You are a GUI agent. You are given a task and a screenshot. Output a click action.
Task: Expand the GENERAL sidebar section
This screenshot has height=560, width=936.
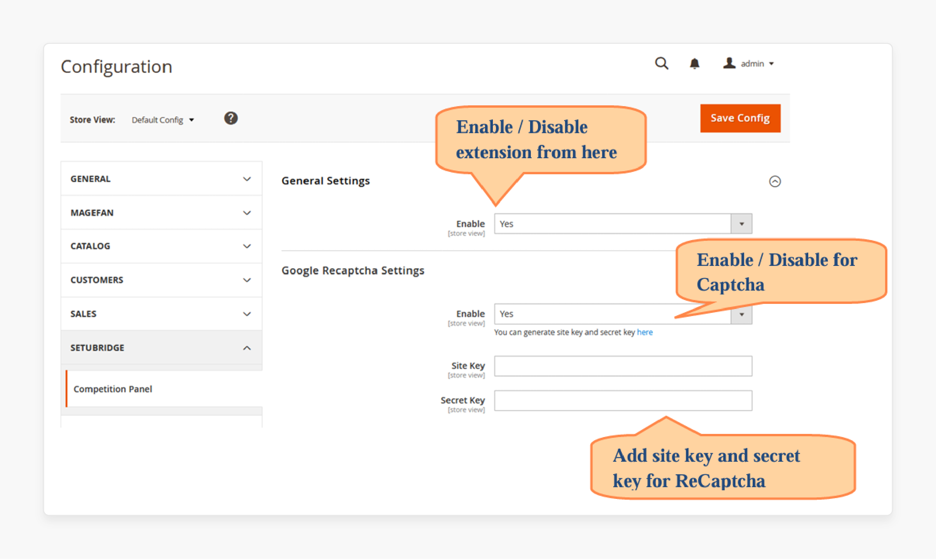click(161, 179)
